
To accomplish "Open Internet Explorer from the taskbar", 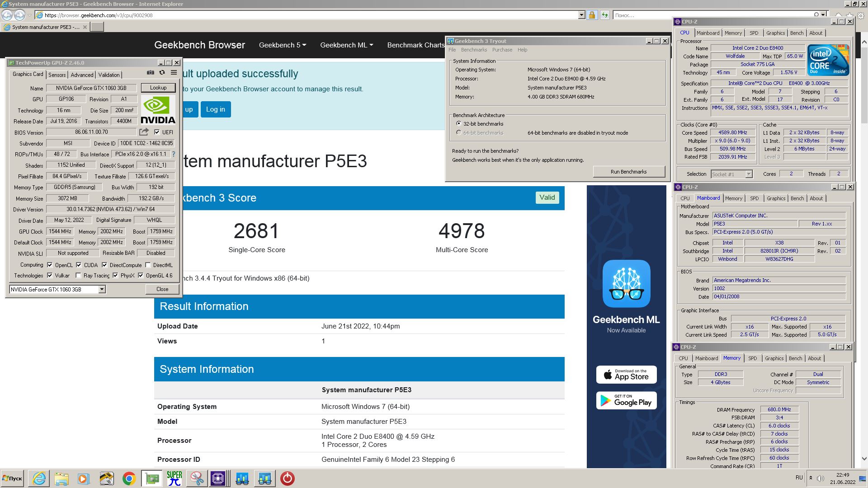I will pos(39,479).
